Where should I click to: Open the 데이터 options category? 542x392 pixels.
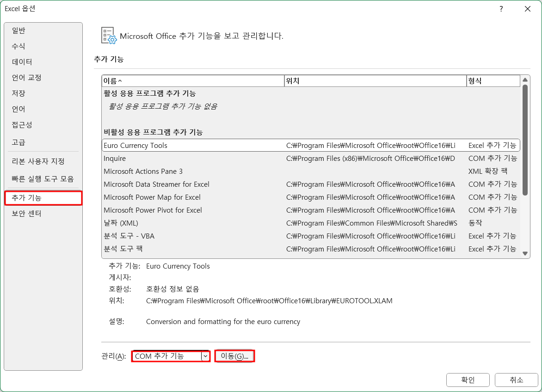click(x=43, y=62)
